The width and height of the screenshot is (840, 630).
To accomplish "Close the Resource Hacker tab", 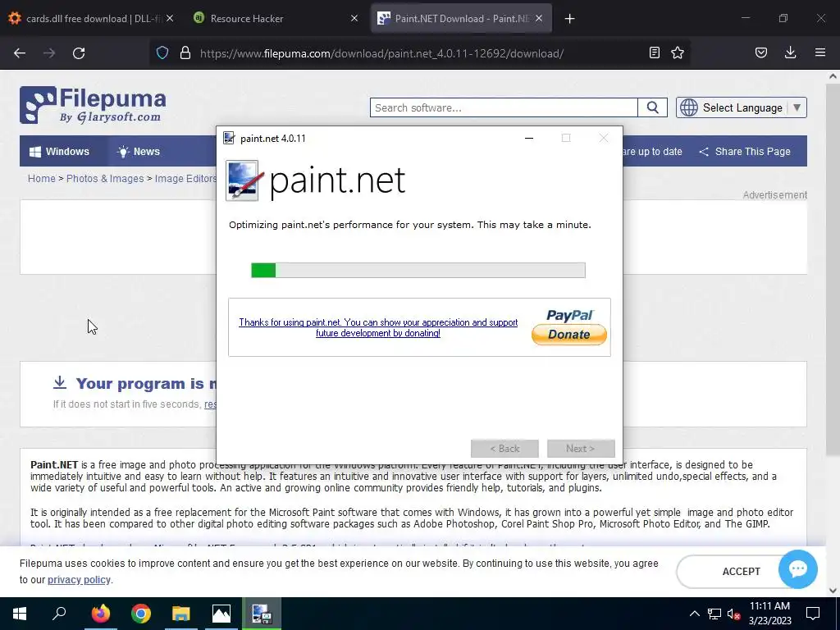I will [354, 18].
